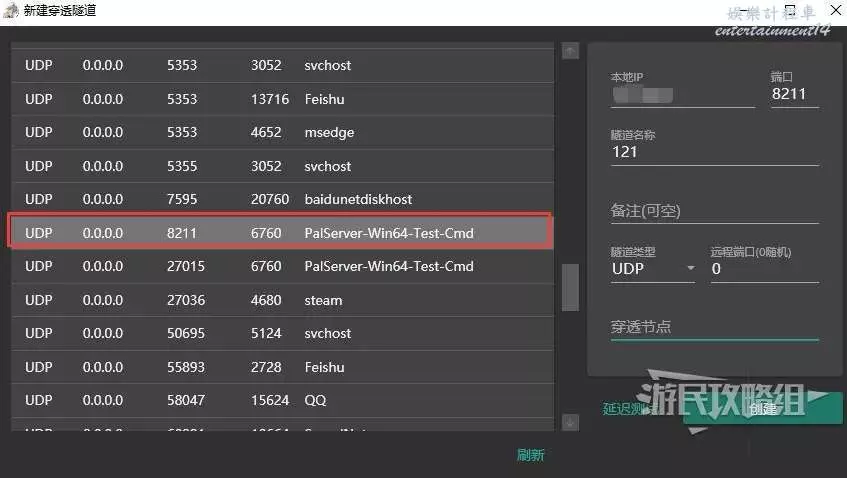Screen dimensions: 847x478
Task: Select the steam row on port 27036
Action: (280, 300)
